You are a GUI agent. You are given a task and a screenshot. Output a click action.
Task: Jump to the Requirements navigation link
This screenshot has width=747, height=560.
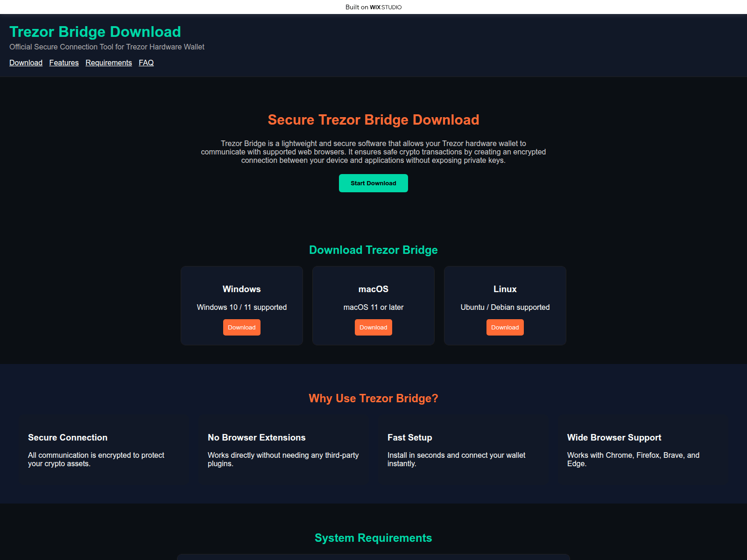108,63
